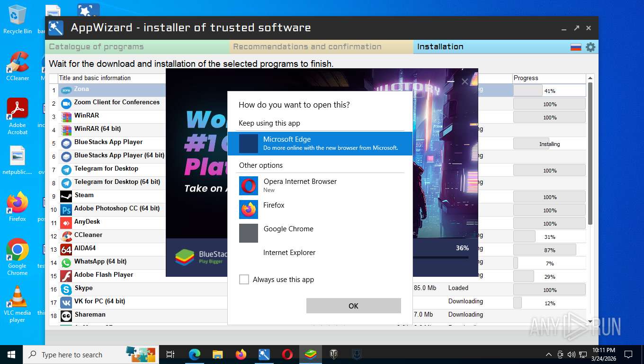This screenshot has width=644, height=364.
Task: Choose Microsoft Edge to open this
Action: (320, 143)
